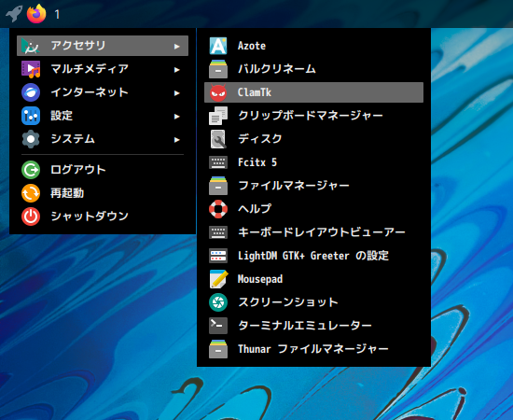
Task: Open ファイルマネージャー entry above ヘルプ
Action: (313, 186)
